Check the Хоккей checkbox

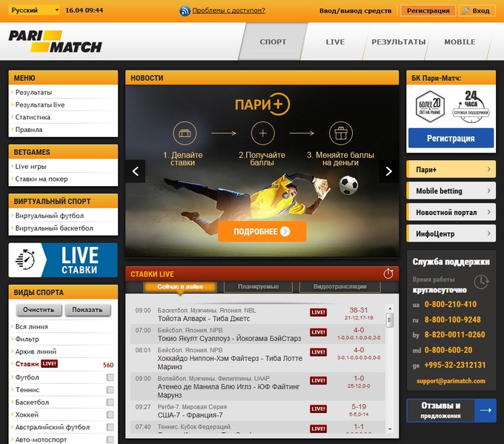click(110, 415)
